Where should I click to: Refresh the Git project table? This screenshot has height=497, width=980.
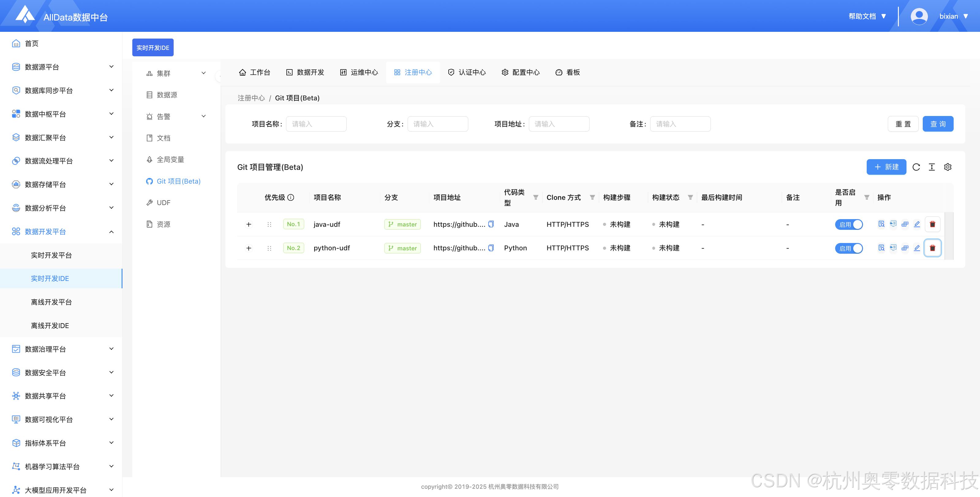(x=916, y=167)
